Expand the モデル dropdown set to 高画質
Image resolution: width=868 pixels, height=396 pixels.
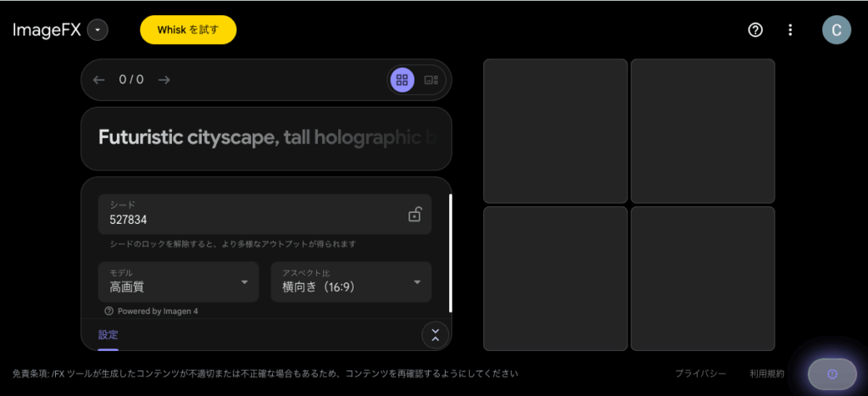click(x=178, y=282)
